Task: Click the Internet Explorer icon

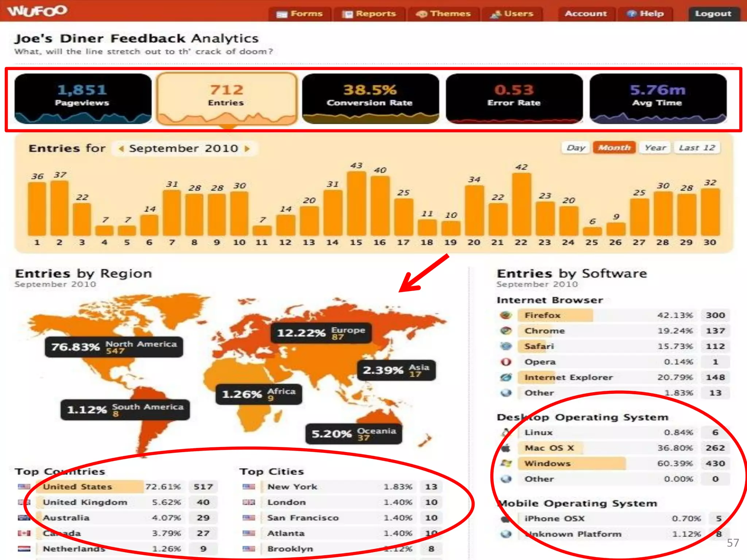Action: [x=506, y=377]
